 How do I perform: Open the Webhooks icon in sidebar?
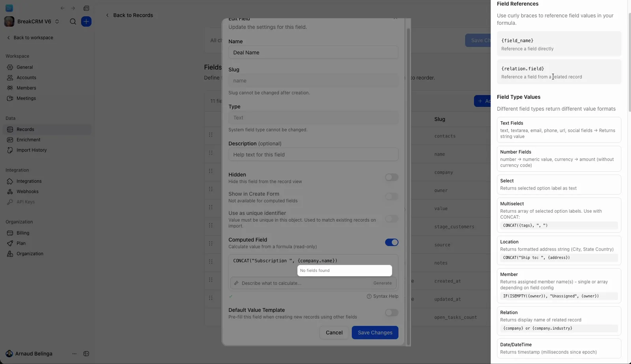[10, 192]
